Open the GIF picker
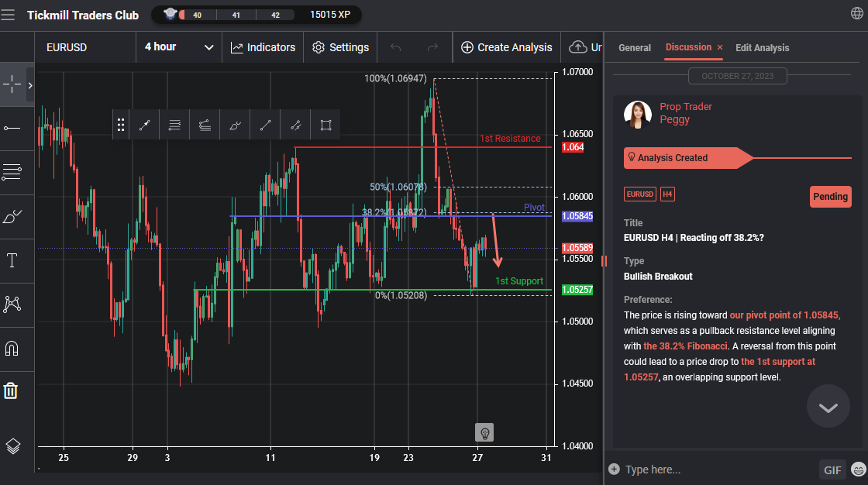The width and height of the screenshot is (868, 485). click(x=832, y=470)
